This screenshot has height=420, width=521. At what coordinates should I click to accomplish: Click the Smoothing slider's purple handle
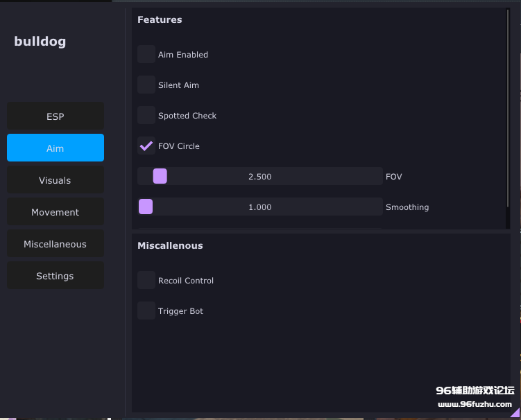pos(146,207)
